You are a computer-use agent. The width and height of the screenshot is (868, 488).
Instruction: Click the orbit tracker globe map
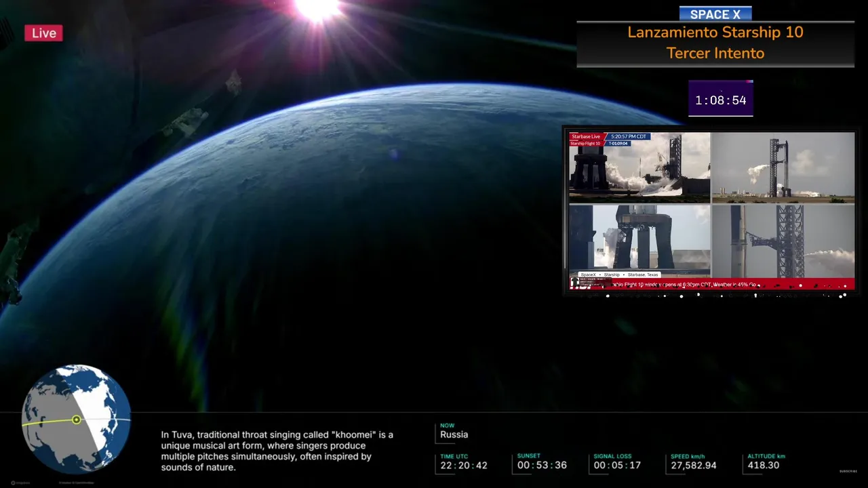76,420
